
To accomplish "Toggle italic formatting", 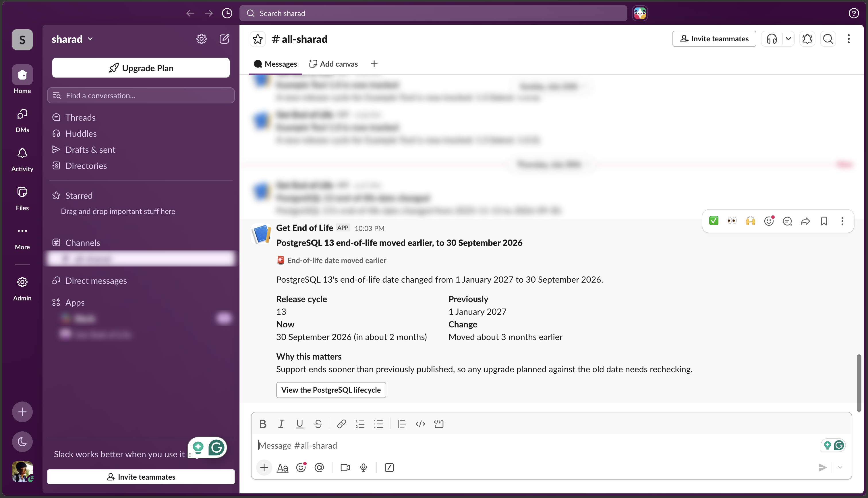I will [281, 424].
